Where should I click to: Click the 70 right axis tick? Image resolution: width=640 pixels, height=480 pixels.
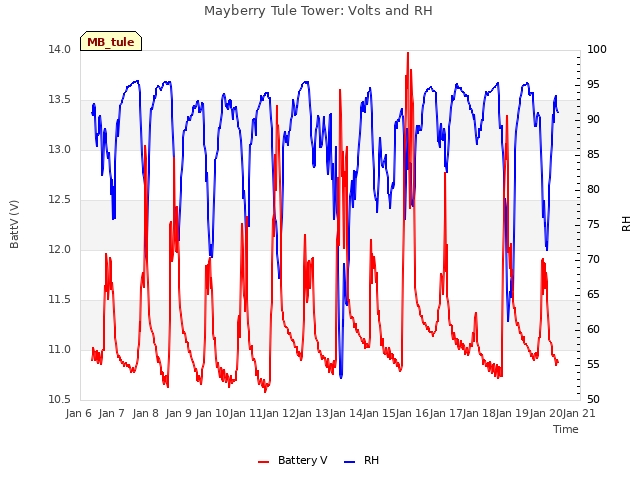(x=593, y=260)
